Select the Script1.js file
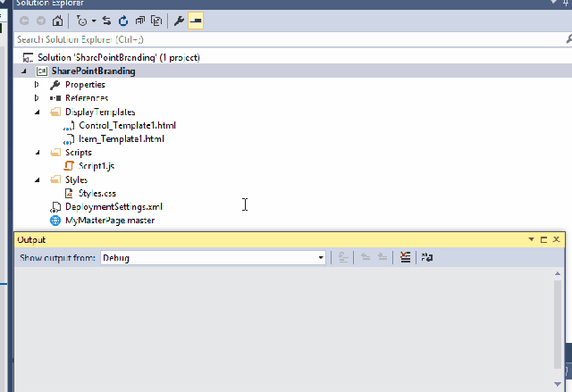The image size is (572, 392). [x=97, y=166]
